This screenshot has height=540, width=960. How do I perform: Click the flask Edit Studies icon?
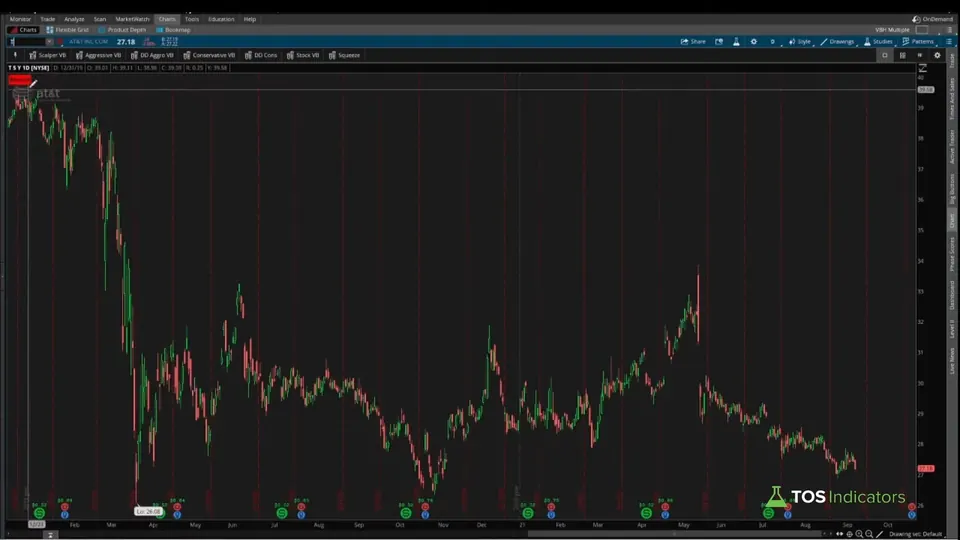coord(737,42)
